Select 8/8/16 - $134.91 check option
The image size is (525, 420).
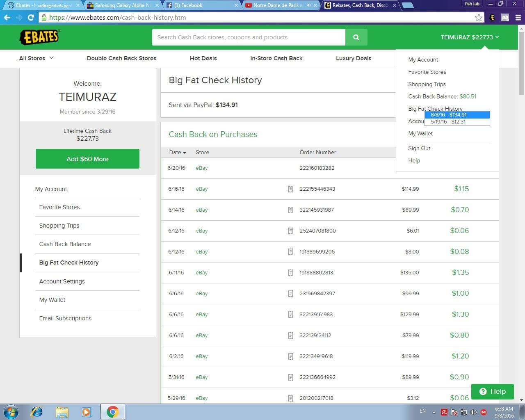(457, 115)
